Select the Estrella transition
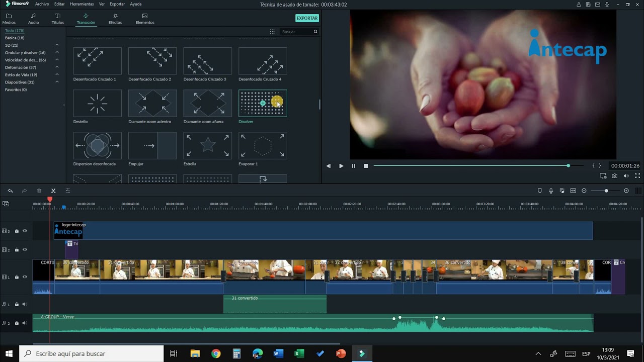Screen dimensions: 644x362 point(207,145)
